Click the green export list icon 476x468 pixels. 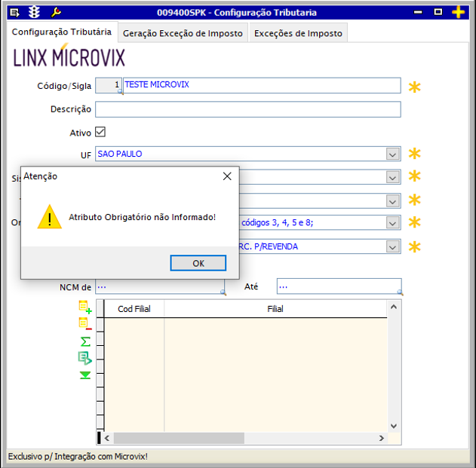(84, 358)
